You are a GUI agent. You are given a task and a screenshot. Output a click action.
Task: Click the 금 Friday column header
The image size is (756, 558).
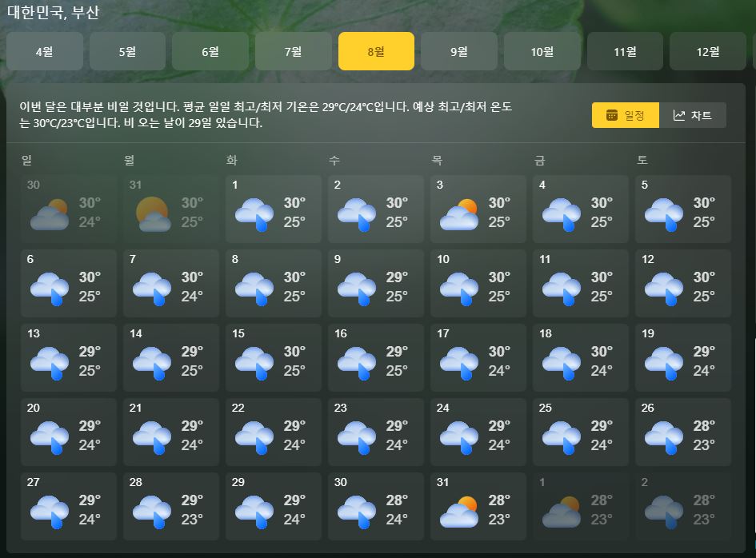click(539, 160)
